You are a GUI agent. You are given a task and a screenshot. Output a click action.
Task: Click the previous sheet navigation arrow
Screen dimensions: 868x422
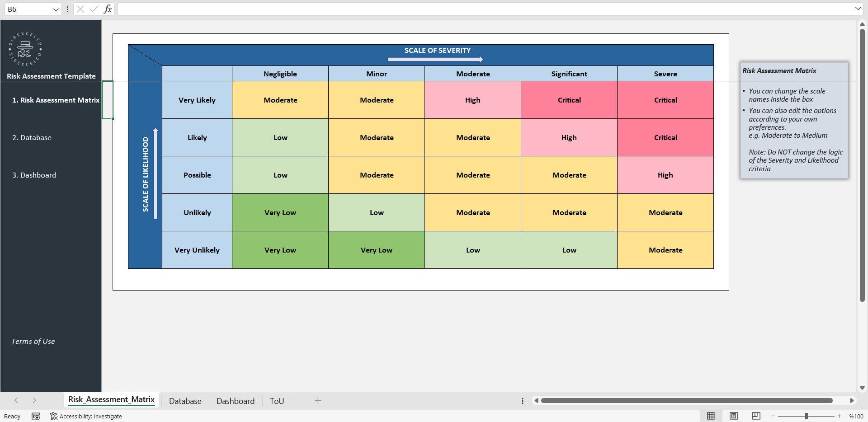(x=16, y=400)
